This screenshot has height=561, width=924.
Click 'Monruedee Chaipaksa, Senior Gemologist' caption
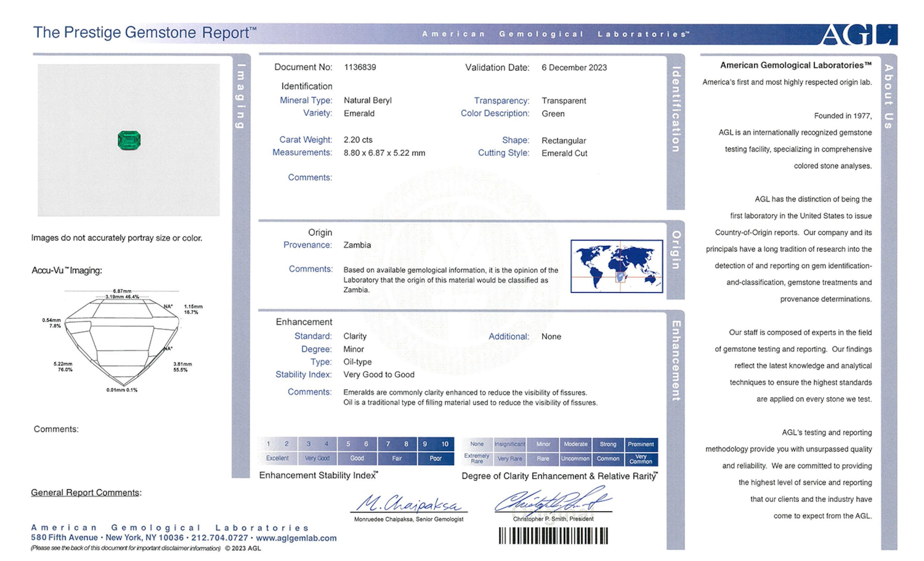coord(409,519)
